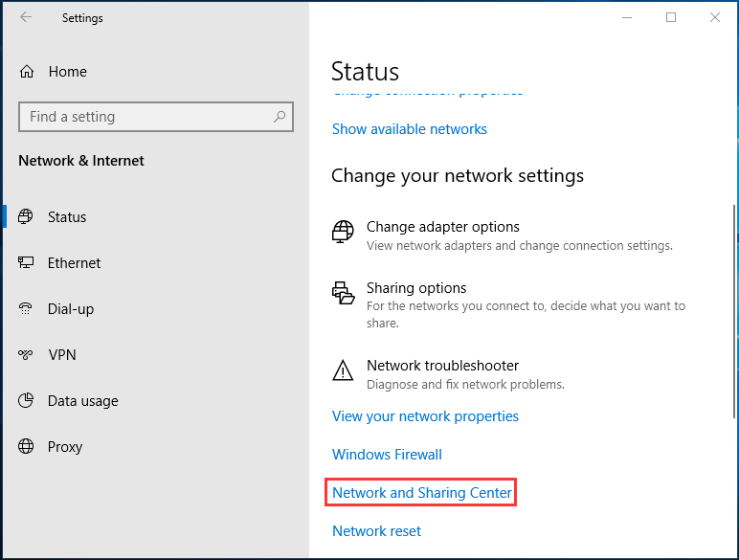Screen dimensions: 739x560
Task: Click the Ethernet monitor icon
Action: (x=26, y=262)
